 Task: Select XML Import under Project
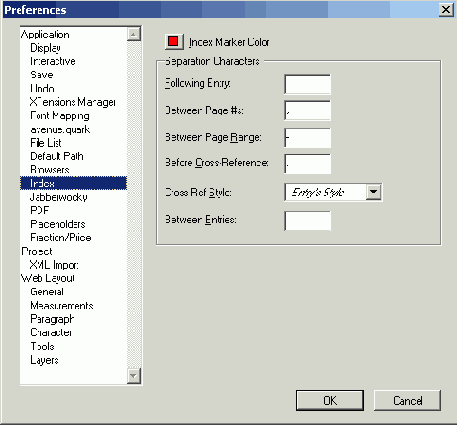[54, 265]
